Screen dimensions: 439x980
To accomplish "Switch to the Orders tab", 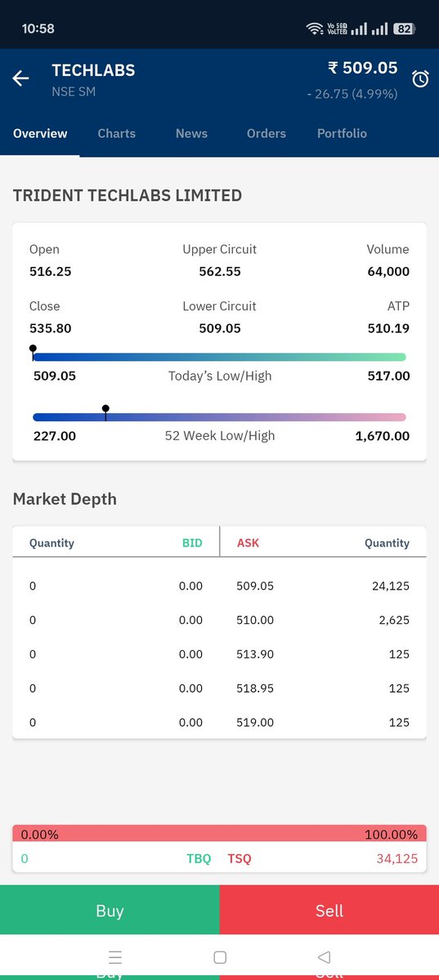I will [267, 133].
